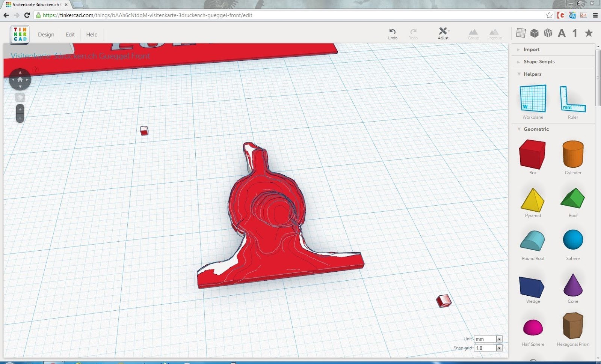Orbit view left with the left arrow
The height and width of the screenshot is (364, 601).
[13, 80]
